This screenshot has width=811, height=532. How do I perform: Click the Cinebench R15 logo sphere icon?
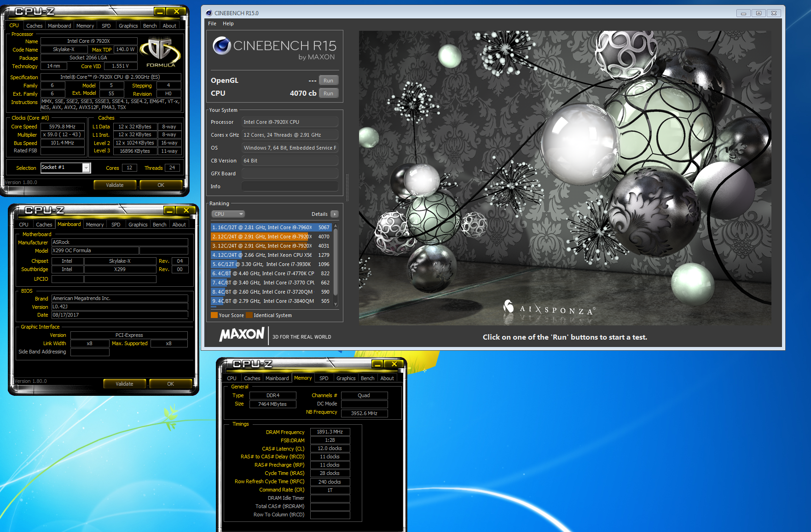pos(222,45)
